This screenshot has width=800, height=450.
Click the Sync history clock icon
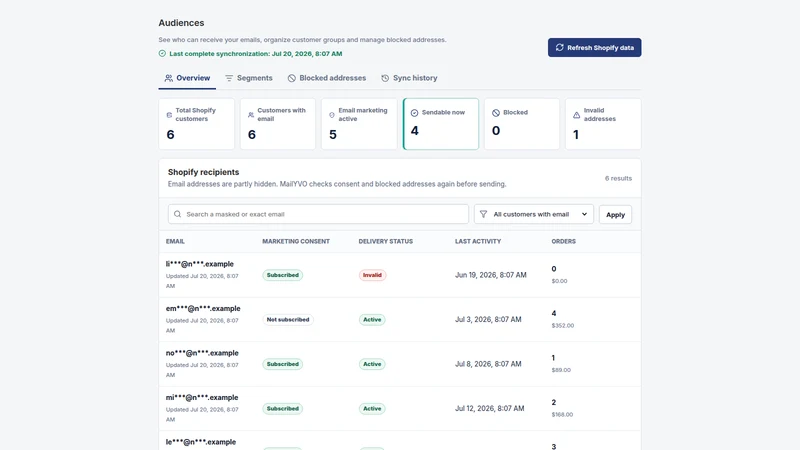385,78
